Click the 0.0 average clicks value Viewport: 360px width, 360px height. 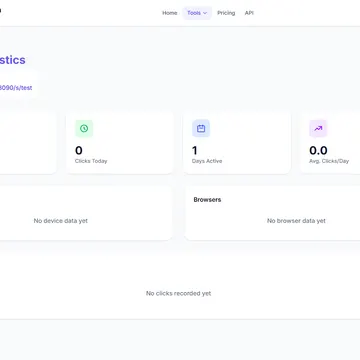pos(318,151)
